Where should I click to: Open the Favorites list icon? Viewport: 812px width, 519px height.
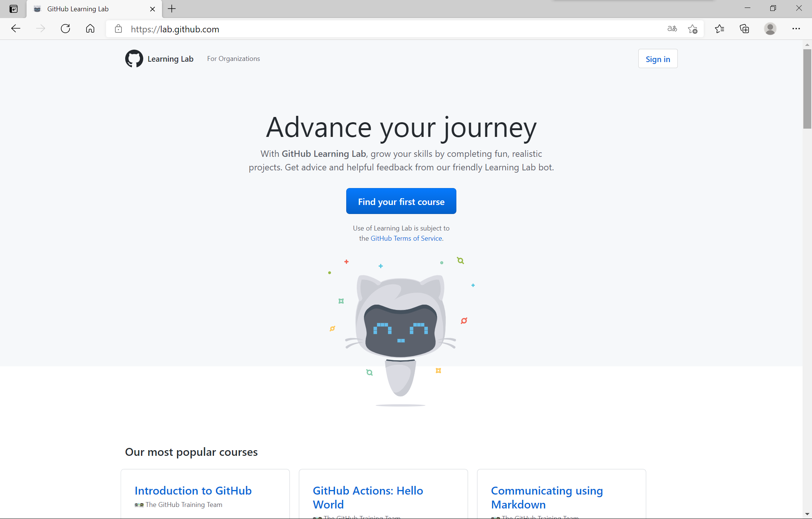tap(720, 29)
